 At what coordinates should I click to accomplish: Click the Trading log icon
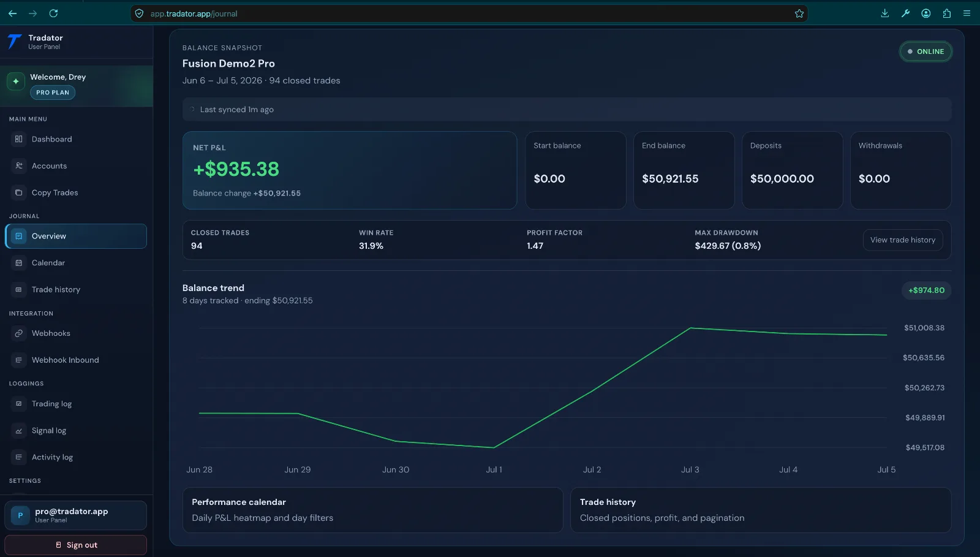tap(19, 404)
